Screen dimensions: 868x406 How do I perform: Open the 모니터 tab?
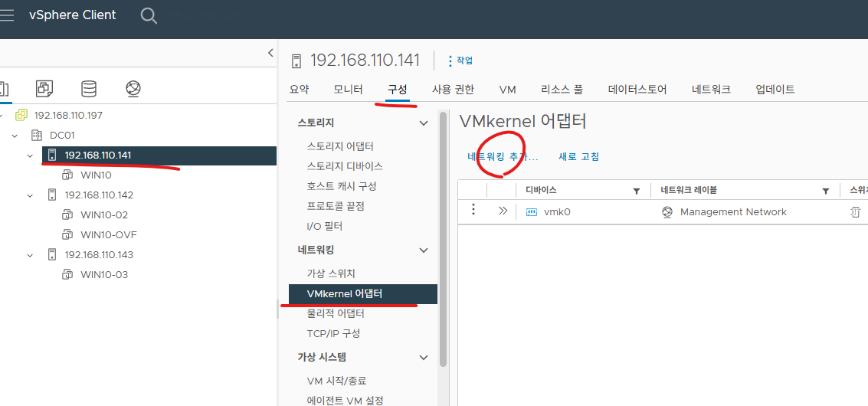click(349, 89)
